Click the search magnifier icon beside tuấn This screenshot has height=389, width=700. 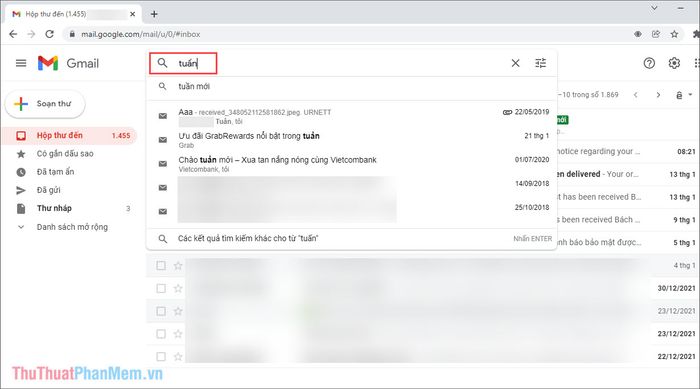point(162,63)
